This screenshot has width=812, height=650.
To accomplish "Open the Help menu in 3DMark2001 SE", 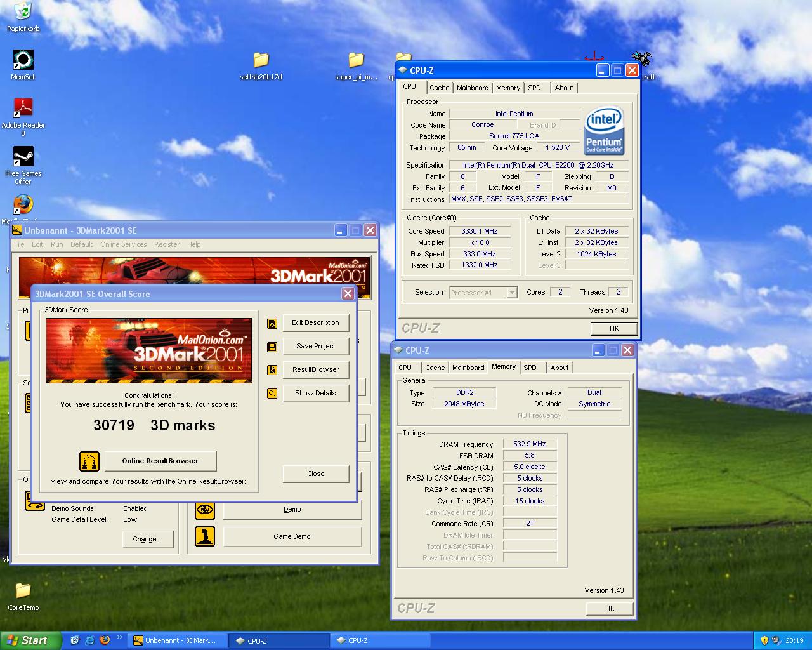I will [x=193, y=244].
